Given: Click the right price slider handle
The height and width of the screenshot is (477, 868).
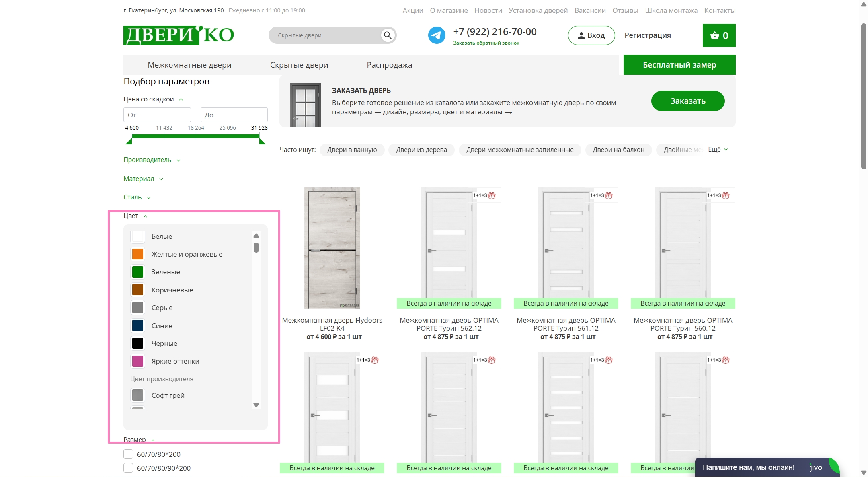Looking at the screenshot, I should (262, 141).
